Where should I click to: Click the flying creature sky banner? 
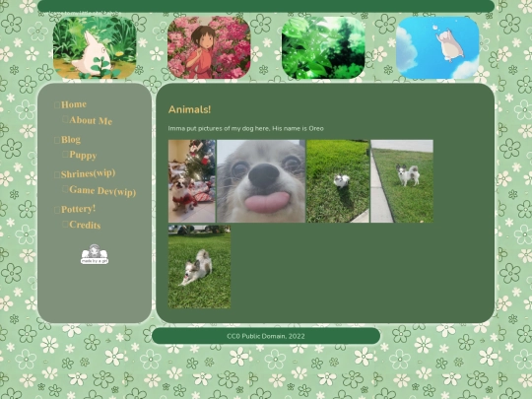pyautogui.click(x=437, y=48)
